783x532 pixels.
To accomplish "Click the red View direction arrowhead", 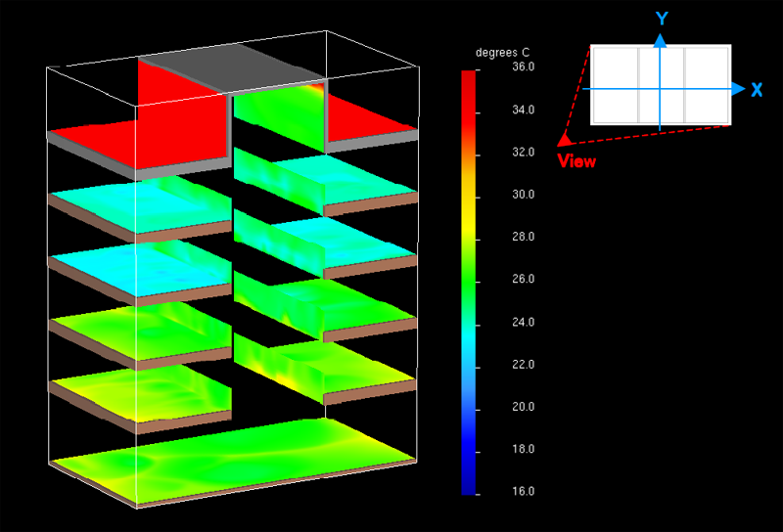I will tap(565, 139).
